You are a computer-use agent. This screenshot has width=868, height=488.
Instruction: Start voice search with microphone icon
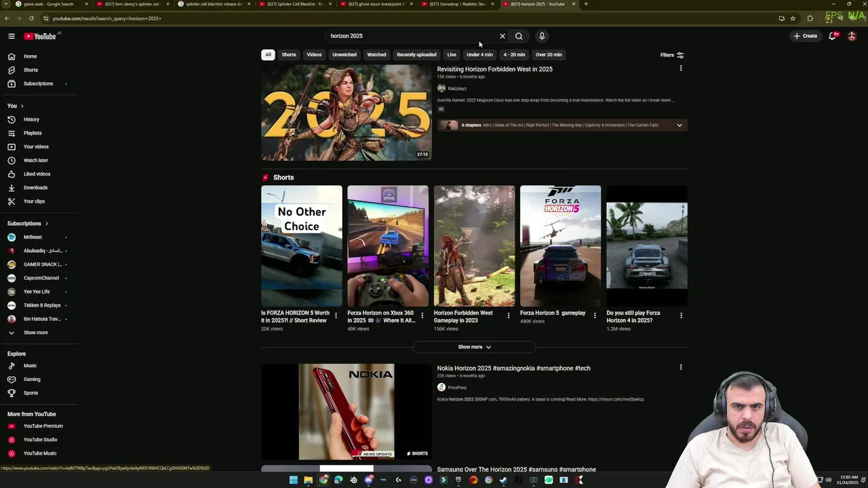[542, 36]
